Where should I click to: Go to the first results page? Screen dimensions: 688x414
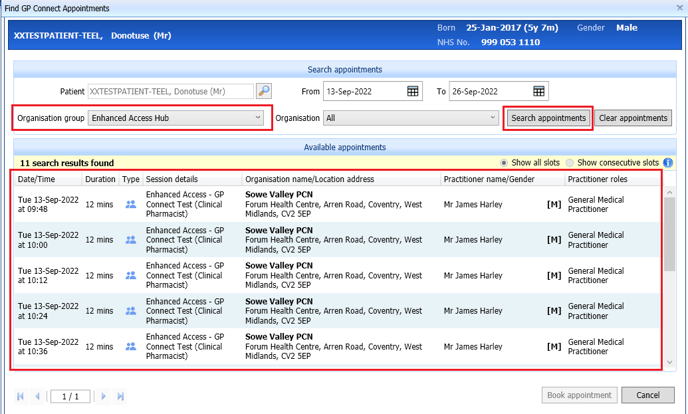pos(20,396)
